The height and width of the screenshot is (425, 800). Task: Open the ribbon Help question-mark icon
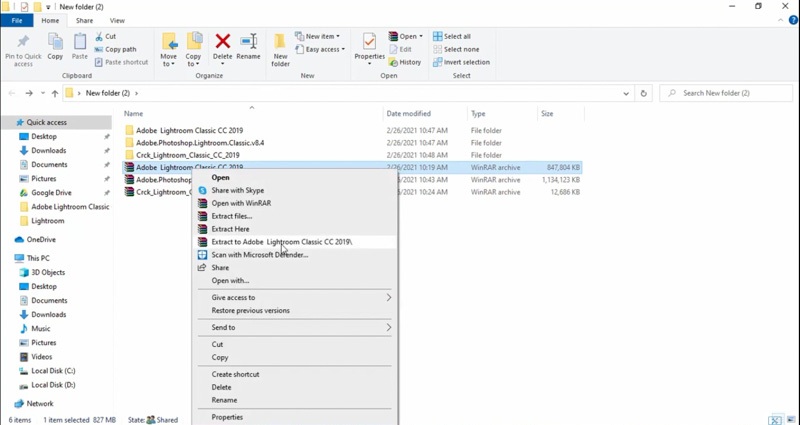click(793, 20)
